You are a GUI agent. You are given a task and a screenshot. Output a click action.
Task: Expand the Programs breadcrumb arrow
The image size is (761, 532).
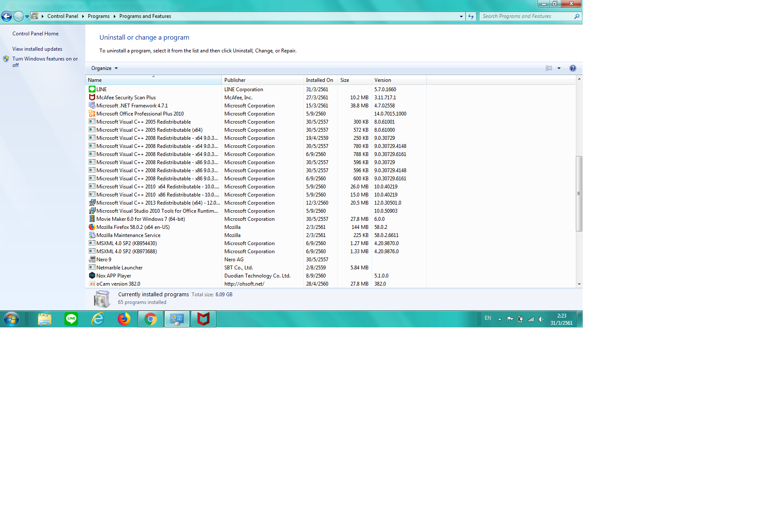click(114, 16)
